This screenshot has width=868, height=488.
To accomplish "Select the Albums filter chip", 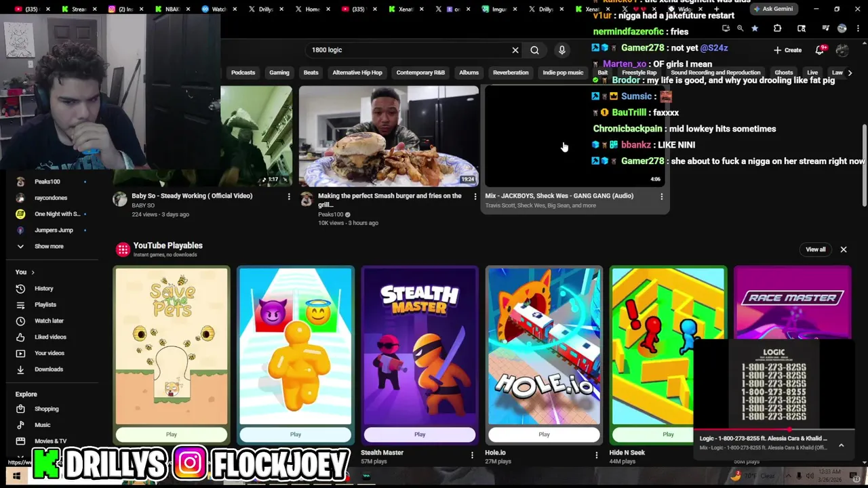I will tap(469, 73).
